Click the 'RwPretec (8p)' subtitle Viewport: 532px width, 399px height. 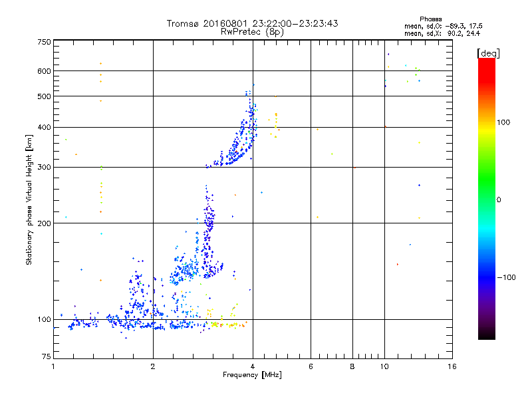pyautogui.click(x=252, y=32)
